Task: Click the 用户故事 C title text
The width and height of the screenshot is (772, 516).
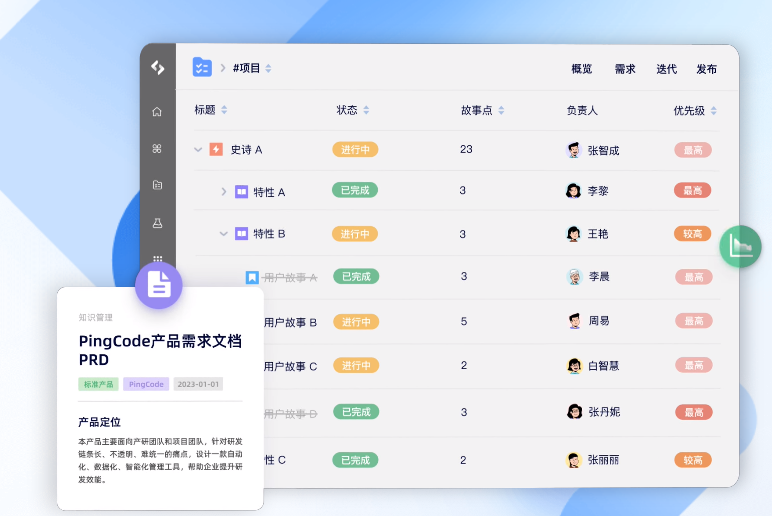Action: point(290,366)
